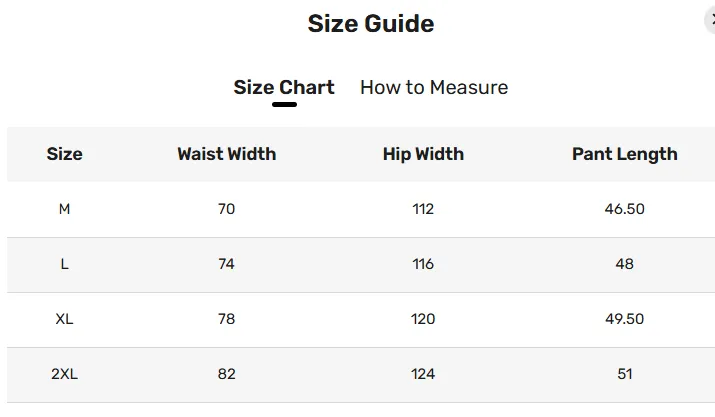The width and height of the screenshot is (715, 417).
Task: Click waist width value 82
Action: [x=226, y=374]
